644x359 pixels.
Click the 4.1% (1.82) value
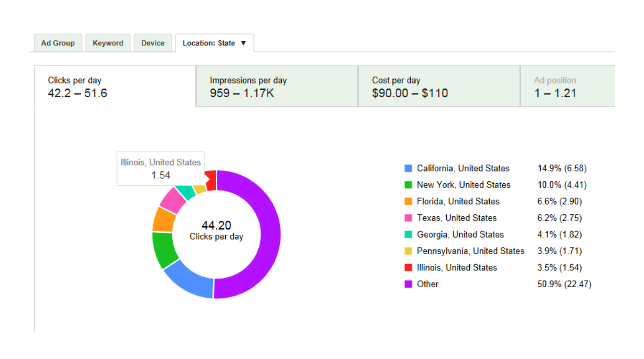tap(559, 234)
